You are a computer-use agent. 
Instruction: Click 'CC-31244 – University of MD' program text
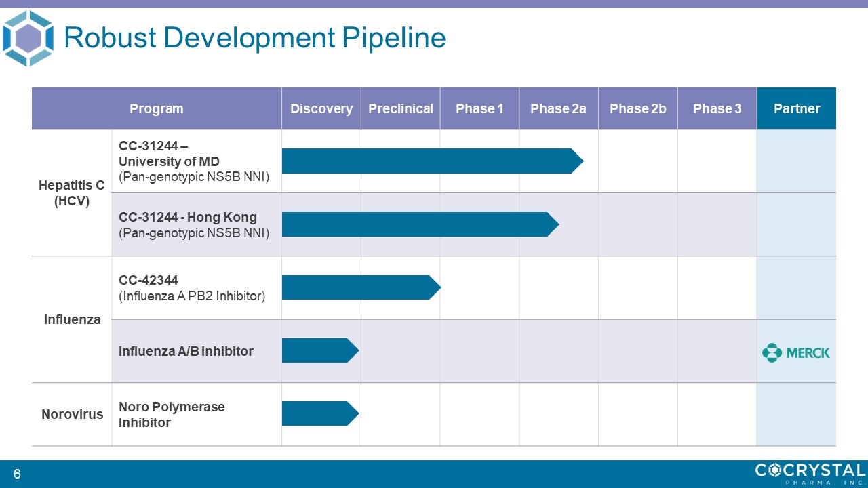(x=169, y=155)
